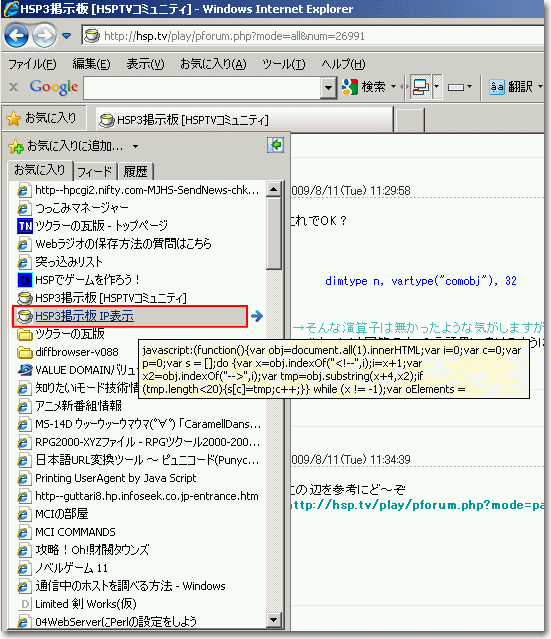
Task: Open the 表示(V) menu
Action: tap(145, 64)
